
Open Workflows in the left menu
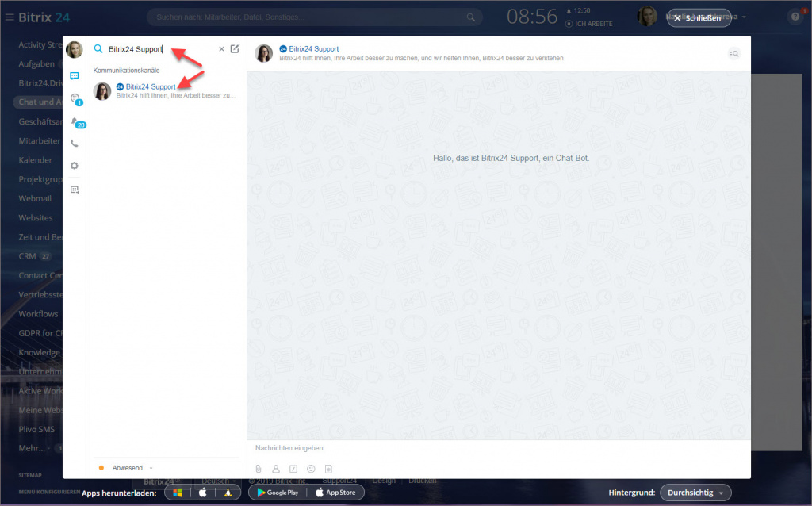[38, 314]
